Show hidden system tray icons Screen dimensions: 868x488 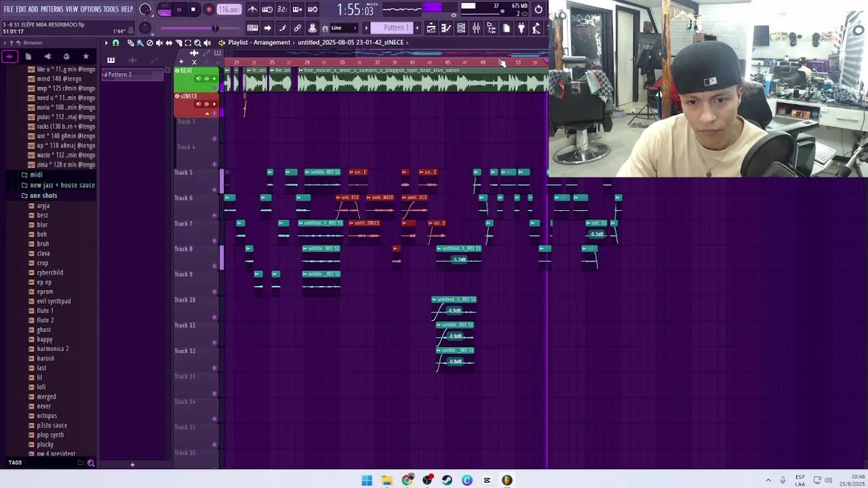pos(768,480)
